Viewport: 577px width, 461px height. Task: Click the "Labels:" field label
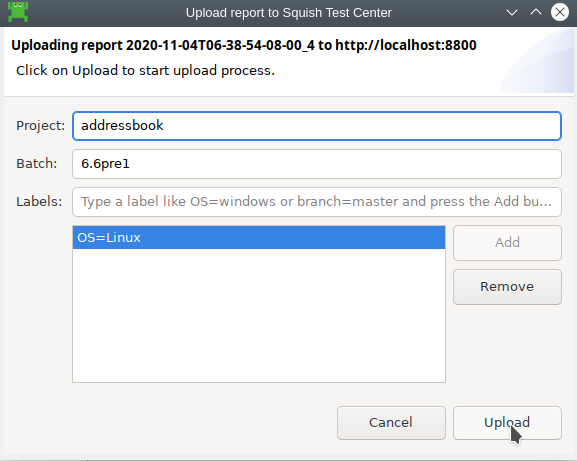click(x=39, y=202)
